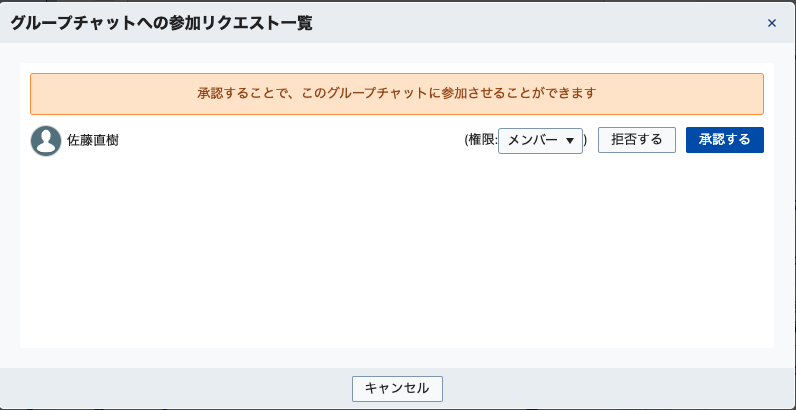Accept 佐藤直樹 into the group chat
Viewport: 796px width, 410px height.
[x=724, y=140]
